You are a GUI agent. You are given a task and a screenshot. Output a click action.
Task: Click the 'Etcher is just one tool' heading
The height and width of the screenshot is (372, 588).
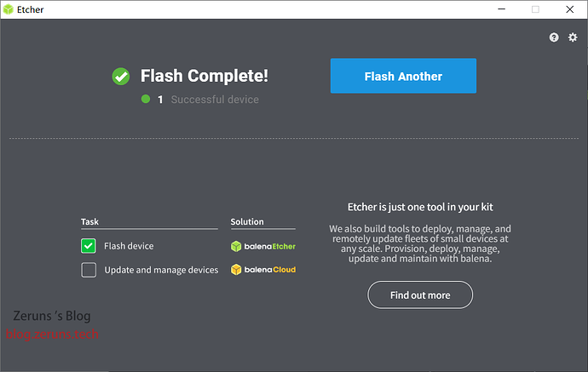(420, 207)
